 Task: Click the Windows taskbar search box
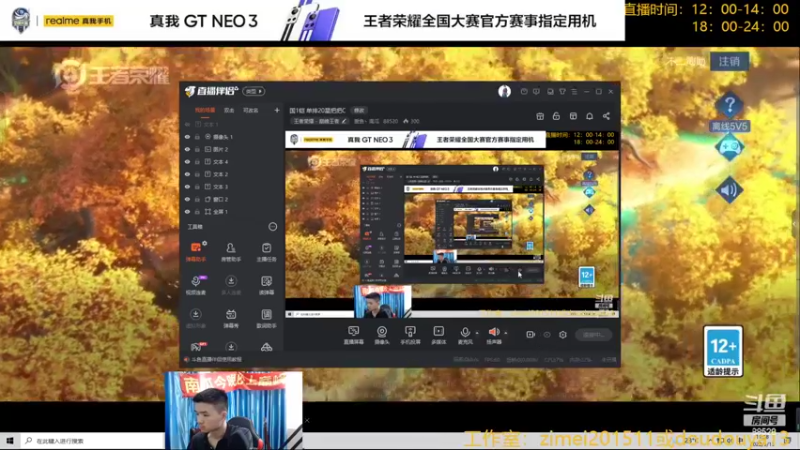(93, 441)
